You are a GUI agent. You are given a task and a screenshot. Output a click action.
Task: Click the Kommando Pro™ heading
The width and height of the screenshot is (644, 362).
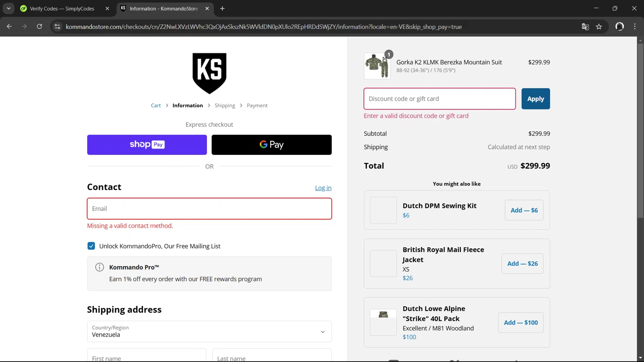[x=134, y=267]
